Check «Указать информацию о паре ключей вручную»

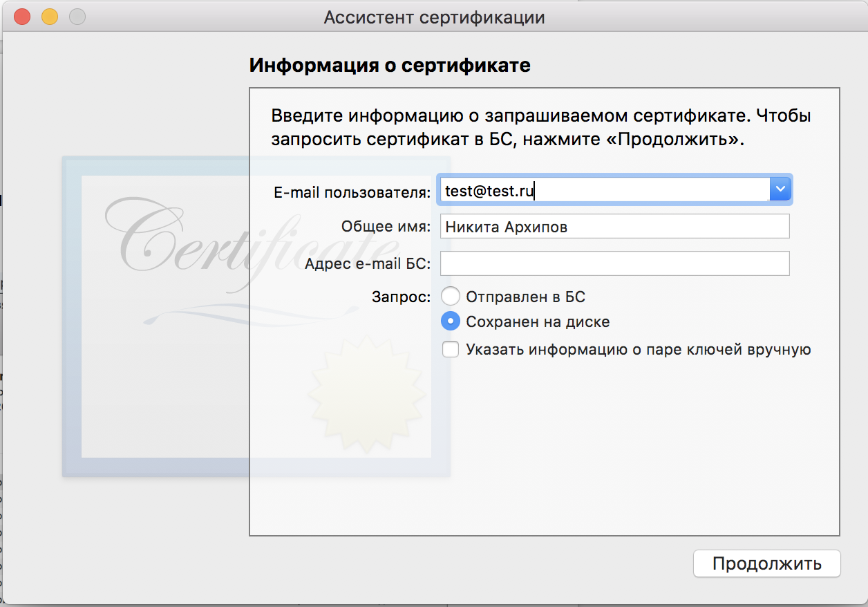pyautogui.click(x=450, y=349)
